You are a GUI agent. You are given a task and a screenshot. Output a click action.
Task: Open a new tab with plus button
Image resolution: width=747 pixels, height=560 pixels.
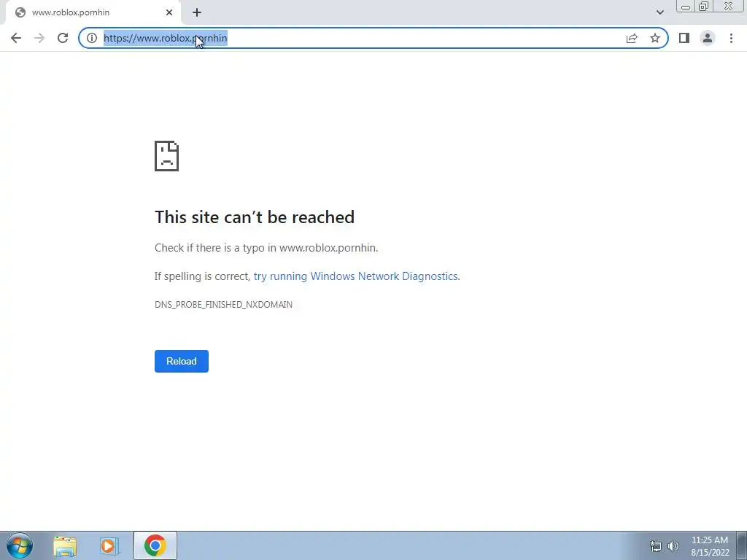pos(197,12)
